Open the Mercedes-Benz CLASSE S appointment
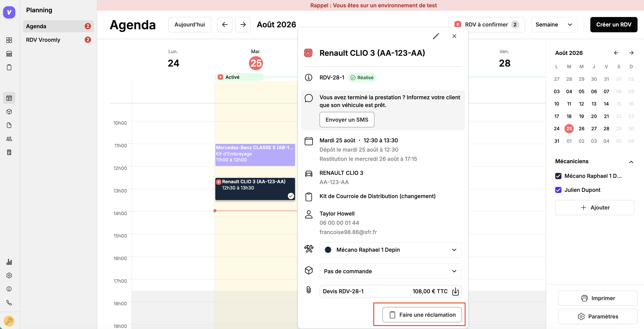The image size is (644, 329). click(255, 155)
